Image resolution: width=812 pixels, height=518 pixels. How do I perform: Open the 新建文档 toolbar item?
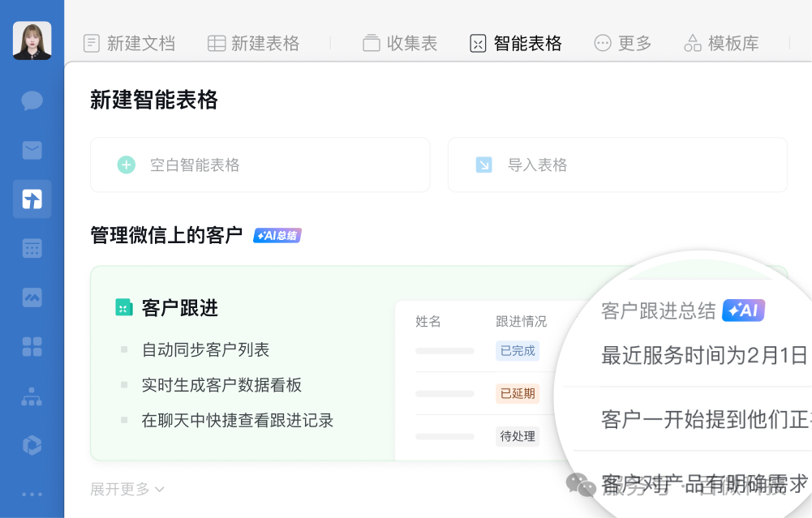tap(129, 43)
